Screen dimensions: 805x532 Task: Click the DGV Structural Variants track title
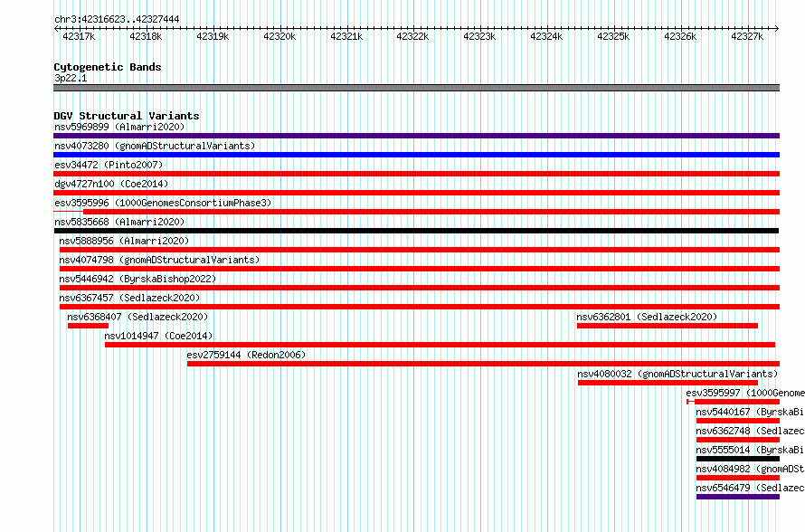(x=127, y=116)
